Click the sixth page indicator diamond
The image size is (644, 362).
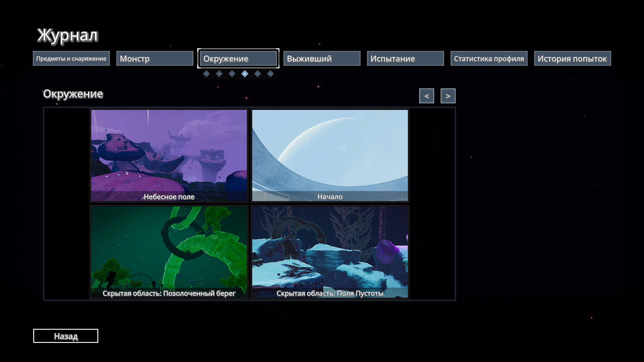click(x=270, y=74)
